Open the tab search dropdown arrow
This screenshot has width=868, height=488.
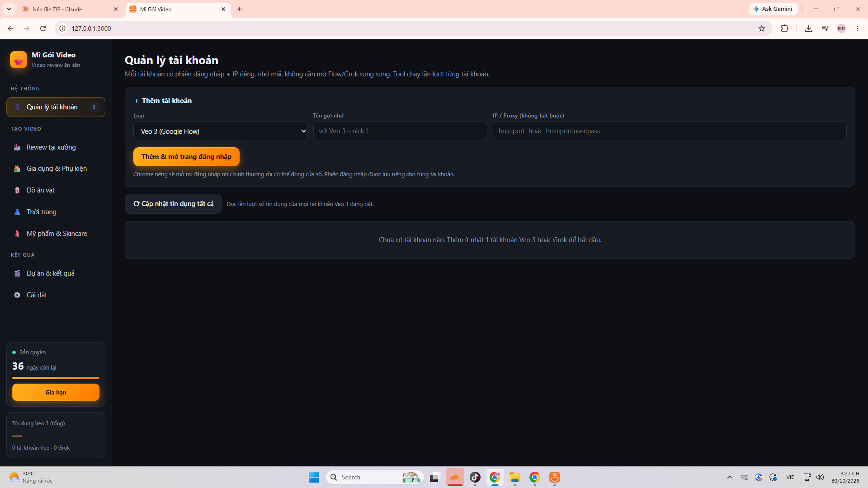click(x=9, y=9)
